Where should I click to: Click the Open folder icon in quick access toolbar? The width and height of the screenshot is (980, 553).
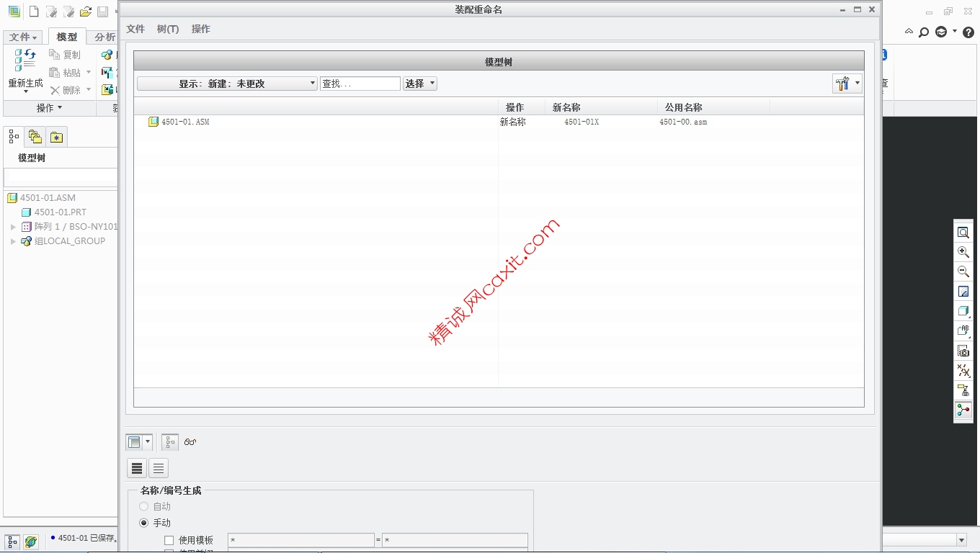(86, 12)
